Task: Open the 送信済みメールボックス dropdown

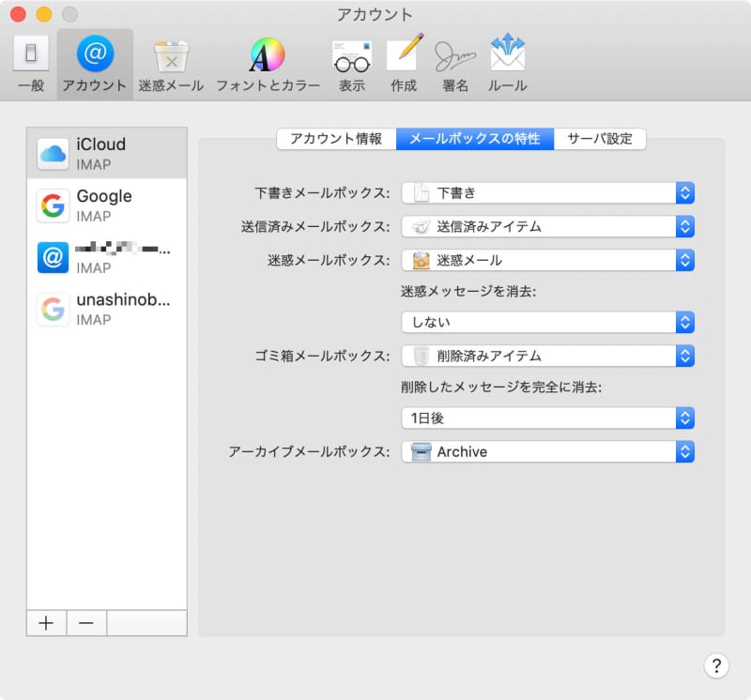Action: (548, 226)
